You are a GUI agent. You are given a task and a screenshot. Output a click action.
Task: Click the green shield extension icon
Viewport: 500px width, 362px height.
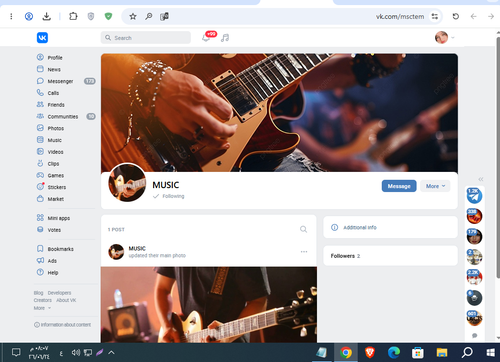point(108,16)
